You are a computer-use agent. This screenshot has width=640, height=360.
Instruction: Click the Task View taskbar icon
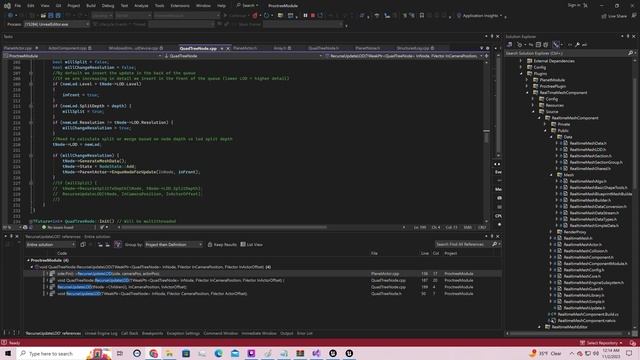click(x=120, y=353)
